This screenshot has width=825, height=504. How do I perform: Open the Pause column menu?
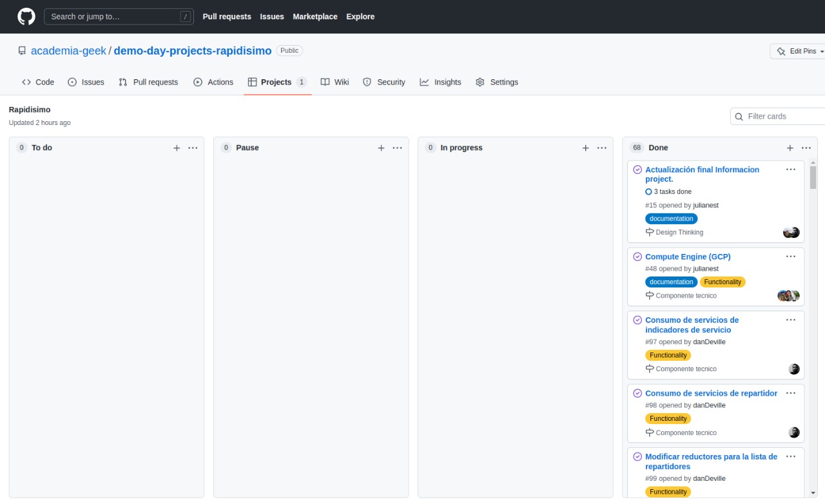[x=397, y=148]
